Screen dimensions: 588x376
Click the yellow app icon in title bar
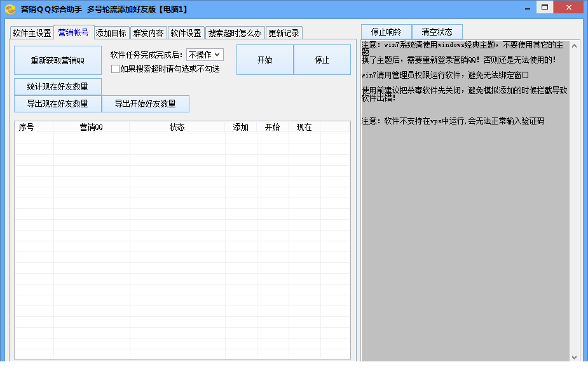coord(10,9)
